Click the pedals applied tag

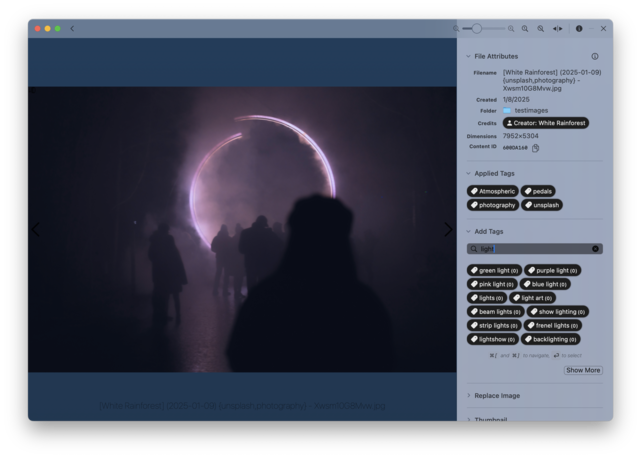click(538, 191)
